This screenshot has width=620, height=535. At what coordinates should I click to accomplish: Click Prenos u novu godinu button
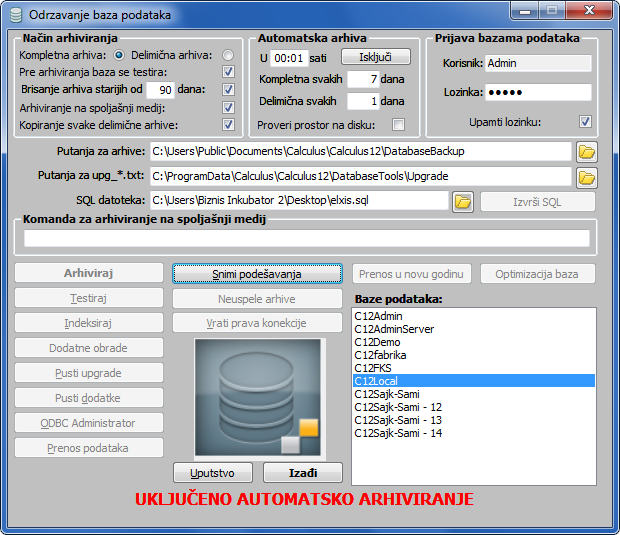coord(412,274)
